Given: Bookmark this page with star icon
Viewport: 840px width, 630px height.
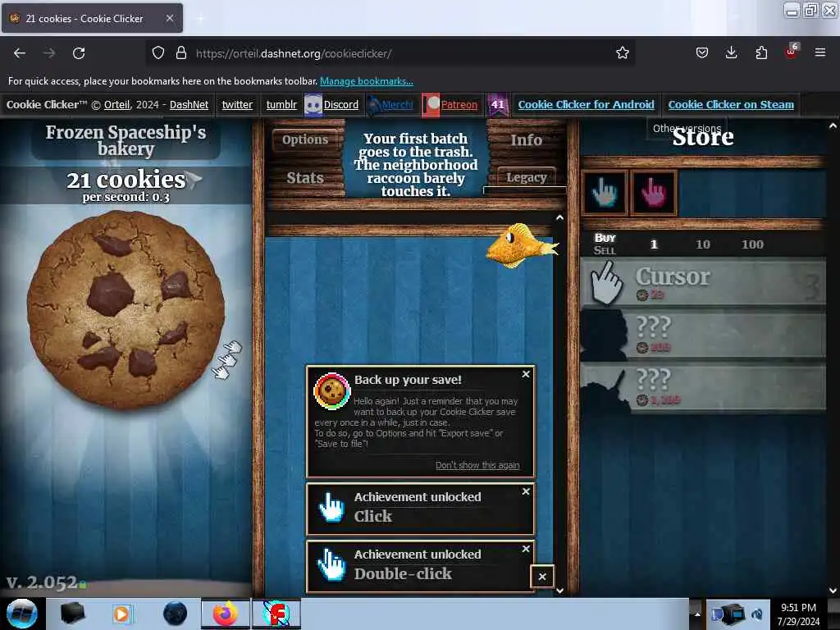Looking at the screenshot, I should [622, 53].
